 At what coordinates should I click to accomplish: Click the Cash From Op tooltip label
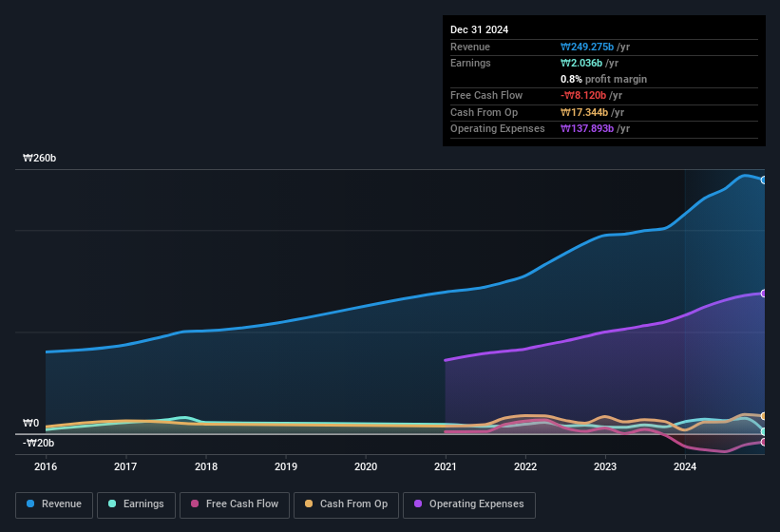point(484,112)
